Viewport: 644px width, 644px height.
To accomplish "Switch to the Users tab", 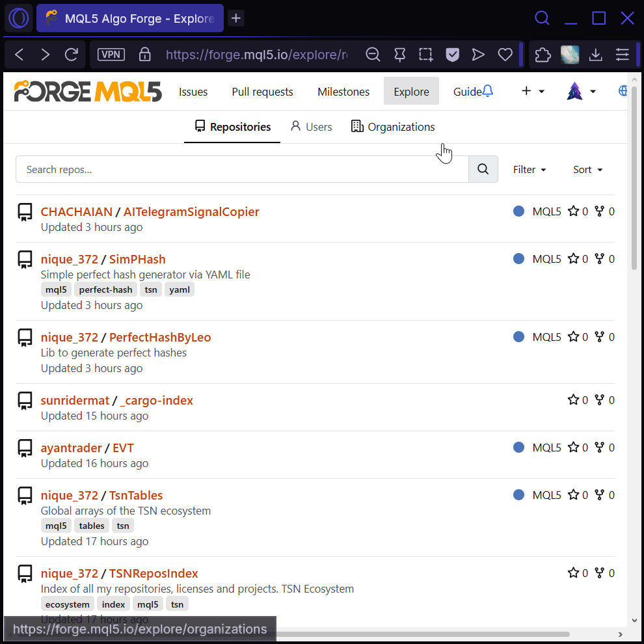I will click(312, 127).
